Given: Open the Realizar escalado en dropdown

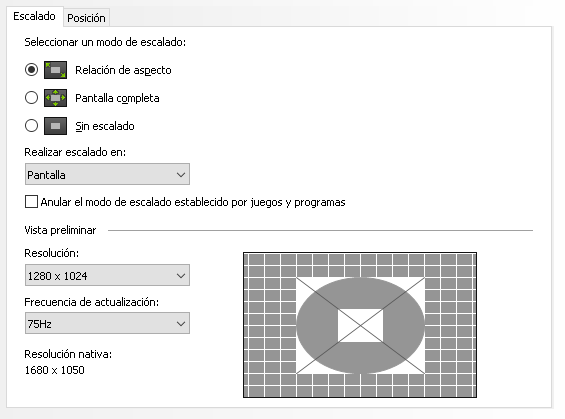Looking at the screenshot, I should click(x=107, y=174).
